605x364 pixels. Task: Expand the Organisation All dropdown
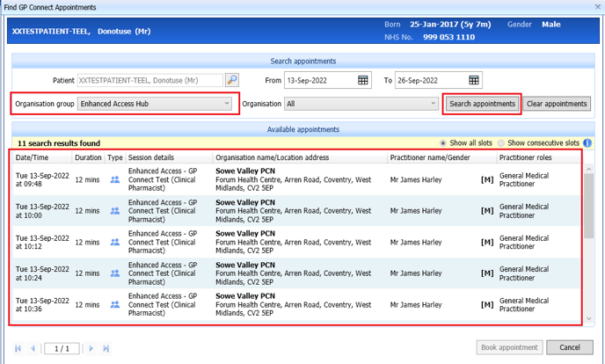[x=434, y=104]
